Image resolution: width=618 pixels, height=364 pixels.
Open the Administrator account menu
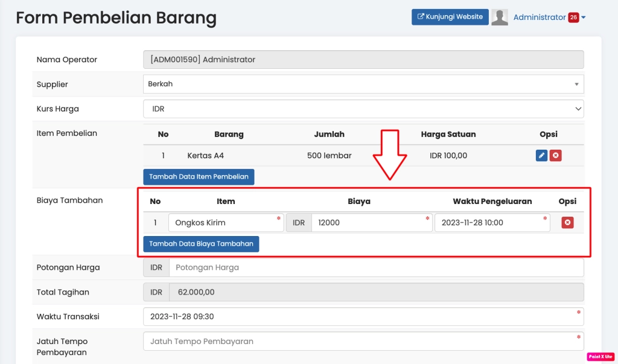(540, 18)
